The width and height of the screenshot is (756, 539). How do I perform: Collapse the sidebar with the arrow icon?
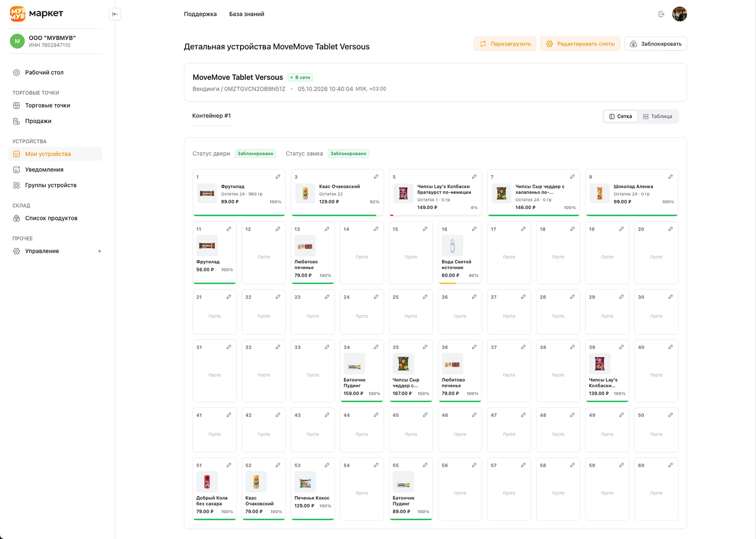point(115,14)
